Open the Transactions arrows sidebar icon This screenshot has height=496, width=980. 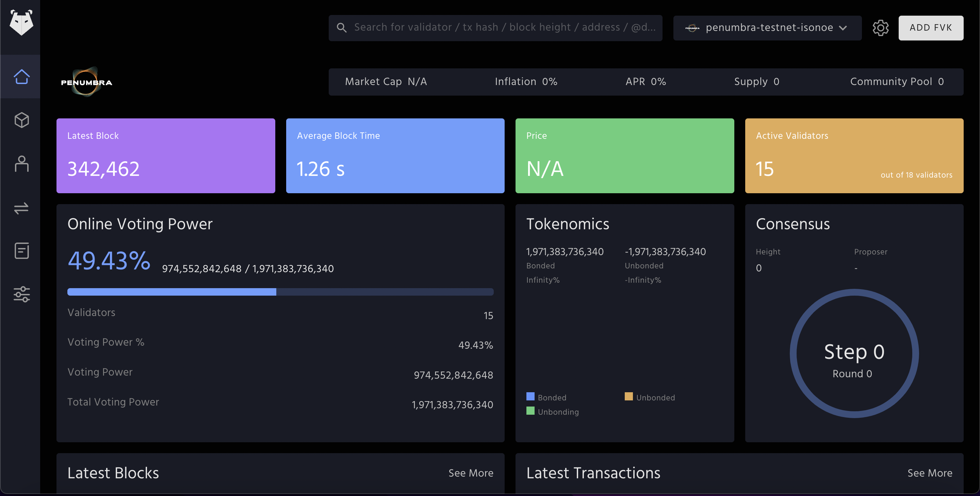tap(21, 208)
